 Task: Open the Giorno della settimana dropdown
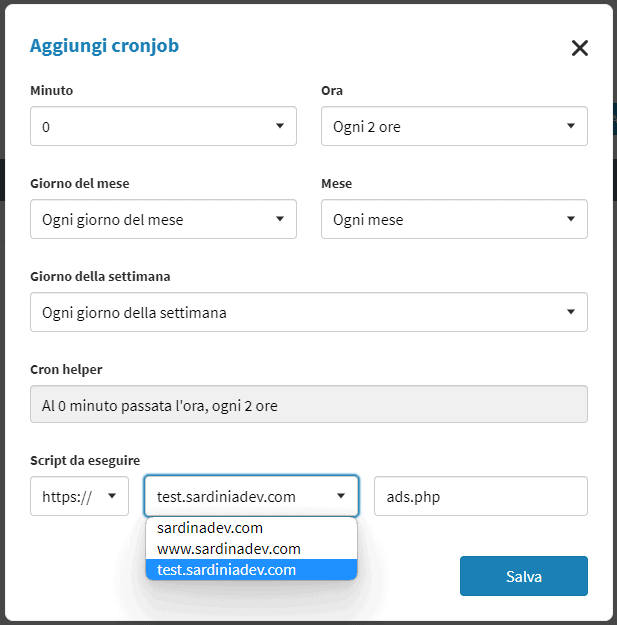309,312
